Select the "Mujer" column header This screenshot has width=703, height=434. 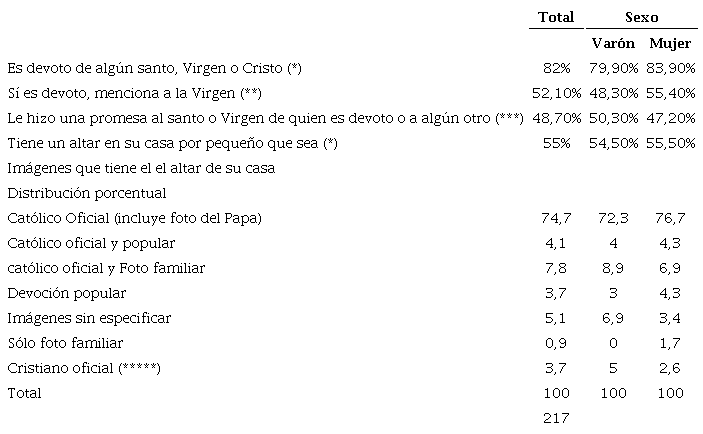[x=669, y=44]
